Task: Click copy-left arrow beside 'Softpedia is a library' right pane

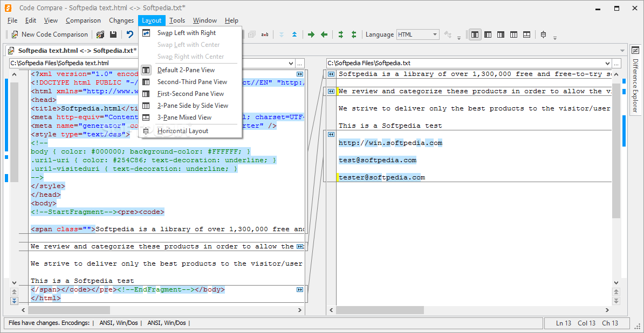Action: [331, 74]
